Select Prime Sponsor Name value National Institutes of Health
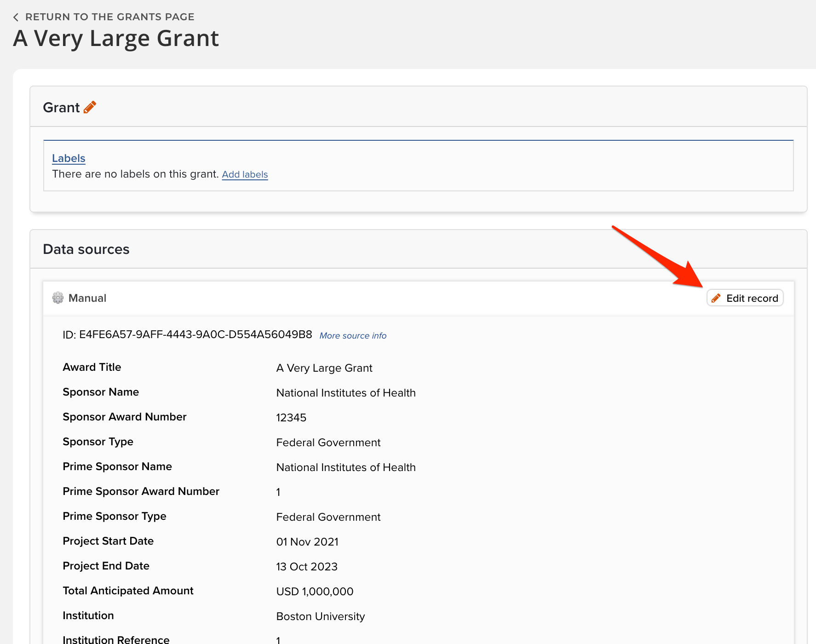The width and height of the screenshot is (816, 644). point(346,467)
